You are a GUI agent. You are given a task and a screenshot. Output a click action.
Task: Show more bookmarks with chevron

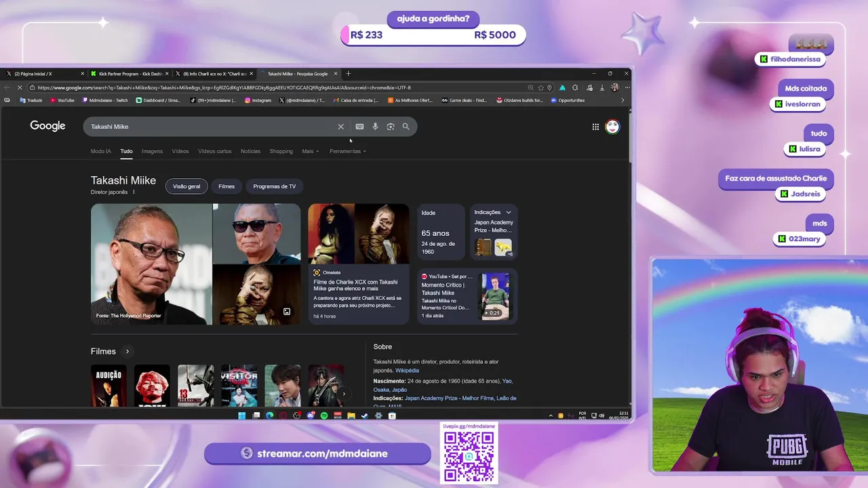[x=623, y=100]
